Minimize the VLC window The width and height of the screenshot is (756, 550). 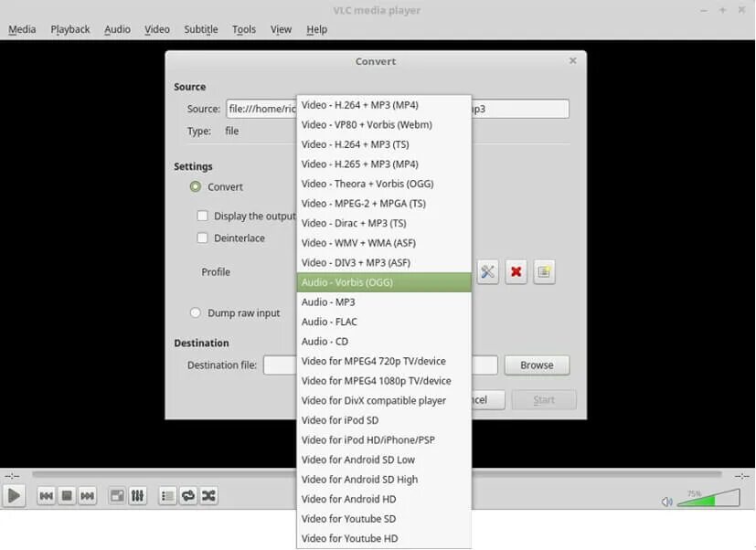[704, 10]
